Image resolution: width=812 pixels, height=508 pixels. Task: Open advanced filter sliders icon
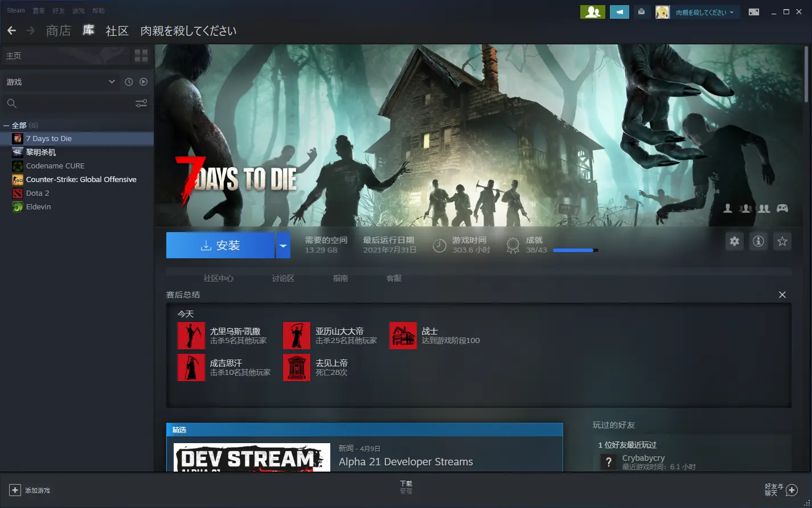141,103
